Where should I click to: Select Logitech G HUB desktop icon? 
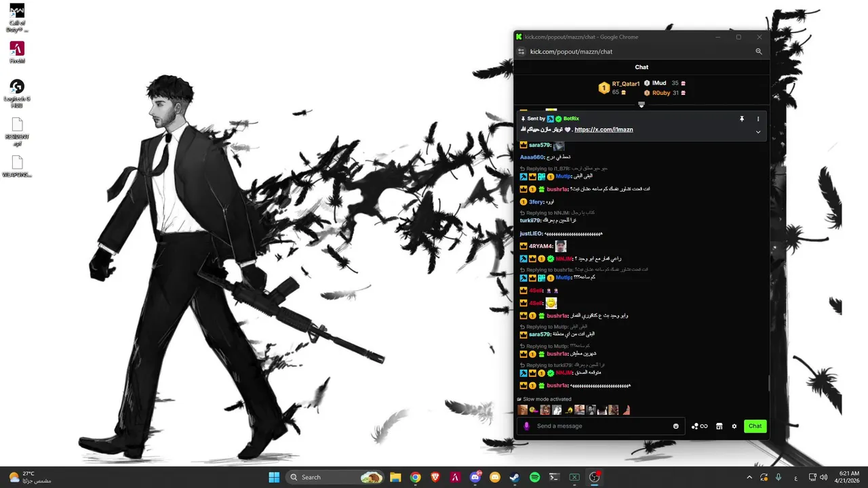17,93
